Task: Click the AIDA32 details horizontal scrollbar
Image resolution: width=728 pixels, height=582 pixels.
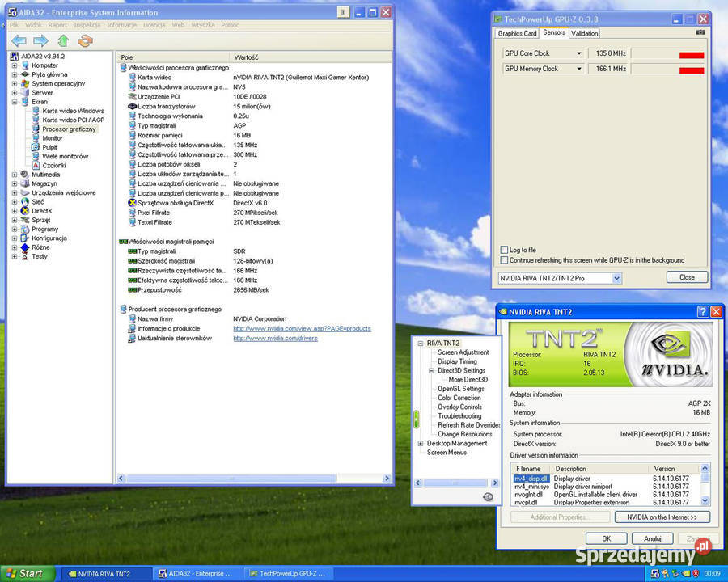Action: pos(253,478)
